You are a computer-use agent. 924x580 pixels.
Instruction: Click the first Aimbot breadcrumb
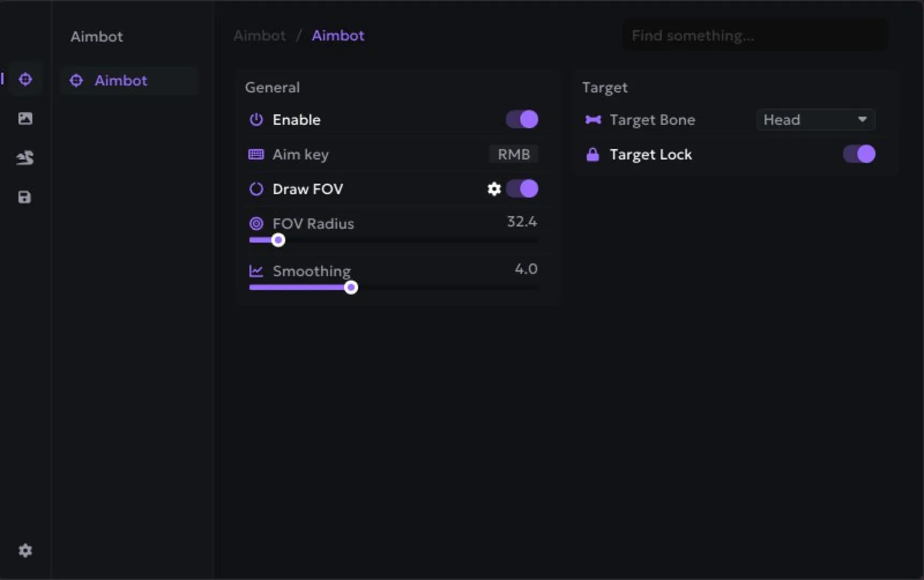pos(260,36)
